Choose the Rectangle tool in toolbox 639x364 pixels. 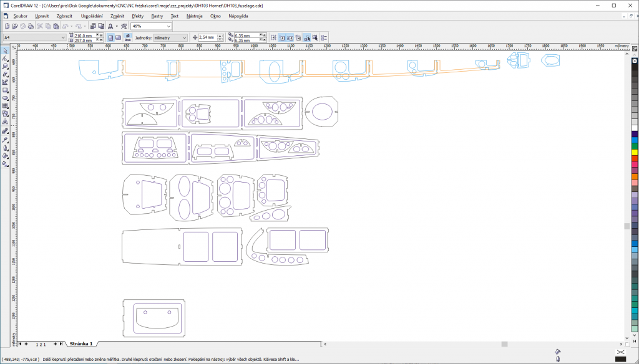[x=5, y=90]
